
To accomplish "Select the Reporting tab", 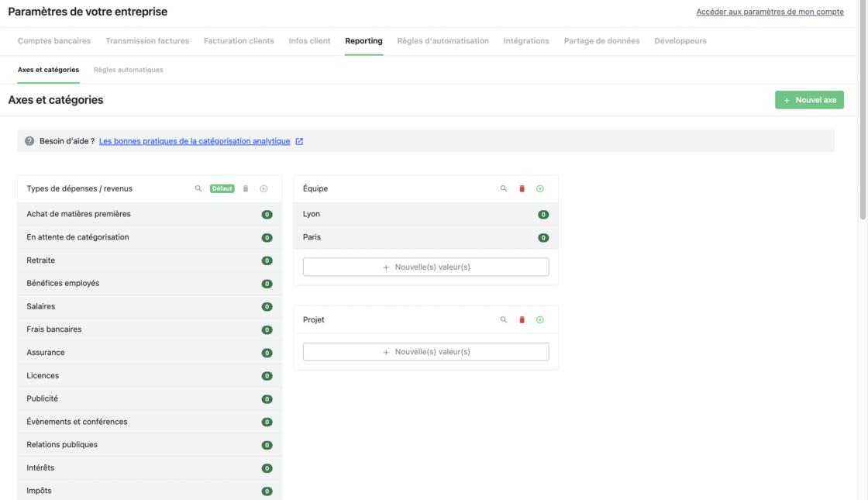I will coord(363,41).
